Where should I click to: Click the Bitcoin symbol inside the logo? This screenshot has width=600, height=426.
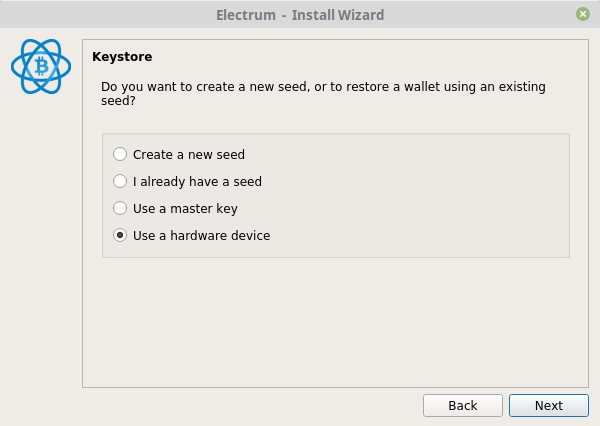point(41,66)
